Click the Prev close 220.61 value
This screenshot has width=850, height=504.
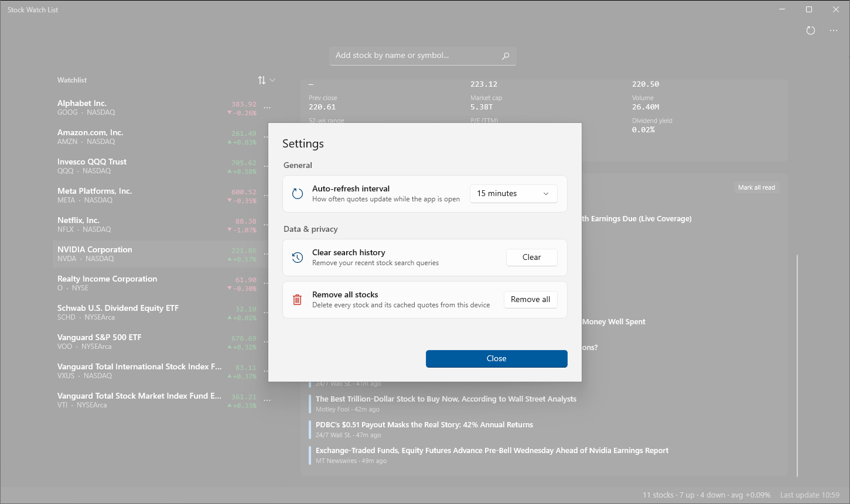(322, 107)
